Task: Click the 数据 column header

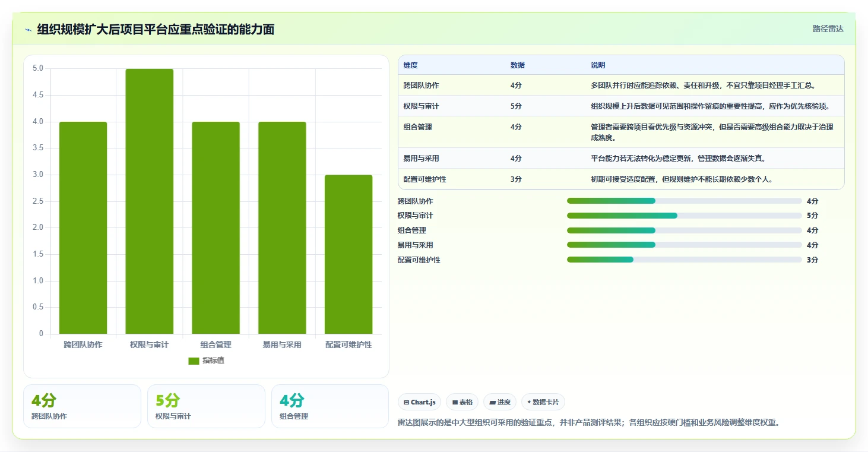Action: [x=517, y=65]
